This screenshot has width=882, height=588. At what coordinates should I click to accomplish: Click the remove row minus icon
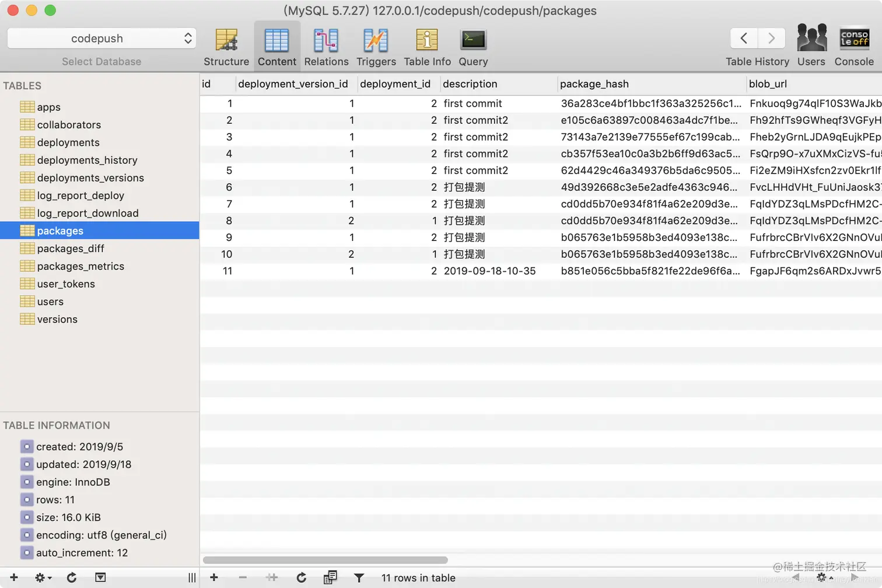(243, 577)
